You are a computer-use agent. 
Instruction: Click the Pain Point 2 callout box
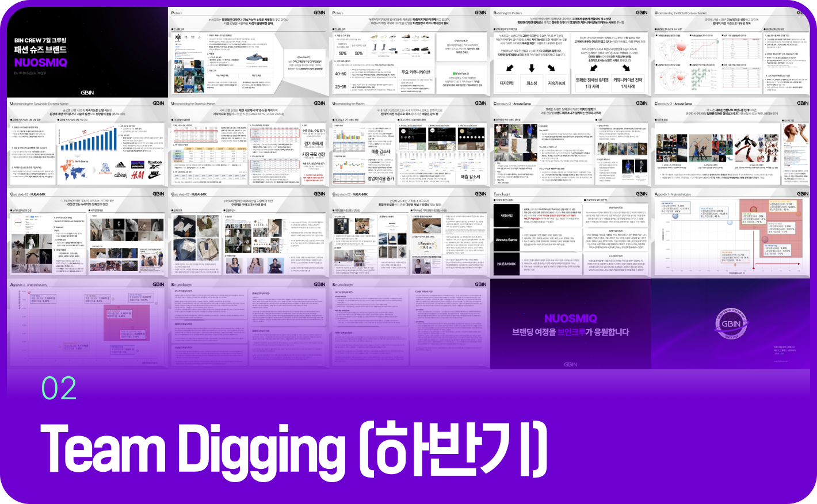461,45
